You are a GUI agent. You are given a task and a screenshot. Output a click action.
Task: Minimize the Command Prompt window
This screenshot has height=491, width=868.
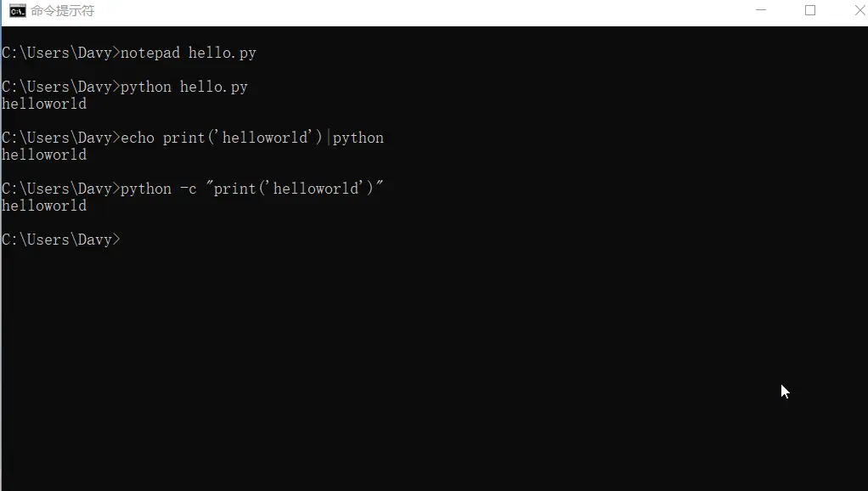point(760,10)
